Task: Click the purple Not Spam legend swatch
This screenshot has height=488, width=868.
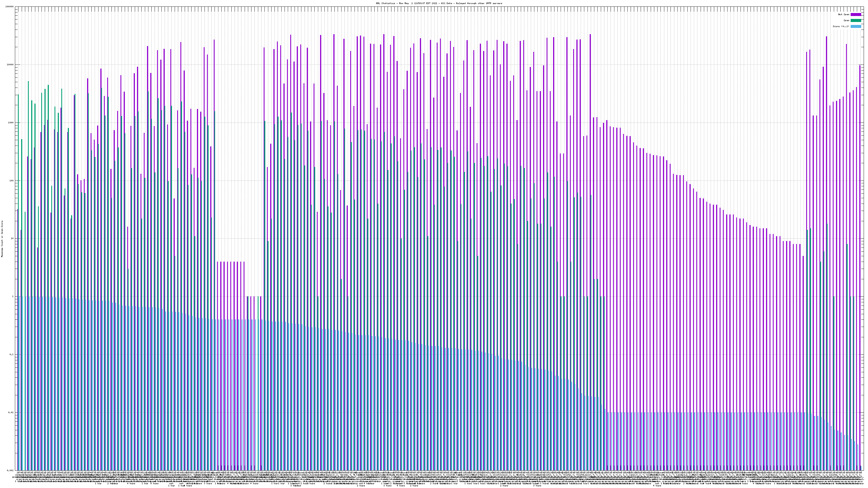Action: pyautogui.click(x=856, y=14)
